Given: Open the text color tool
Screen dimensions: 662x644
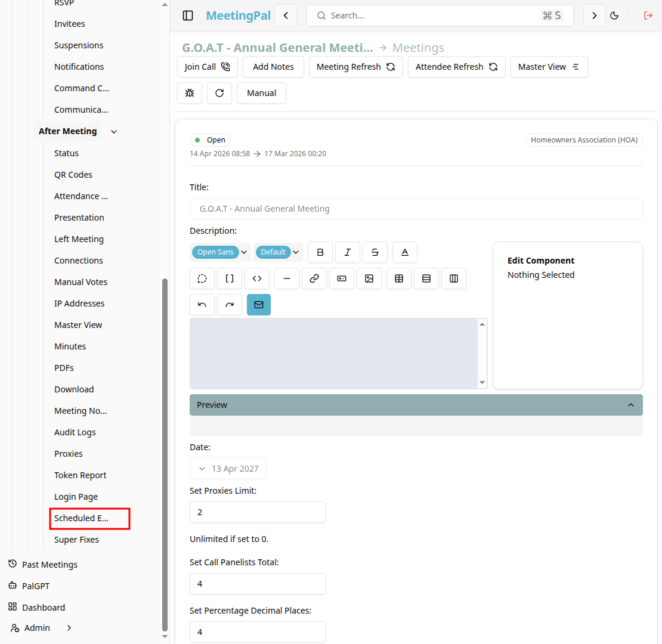Looking at the screenshot, I should [405, 252].
